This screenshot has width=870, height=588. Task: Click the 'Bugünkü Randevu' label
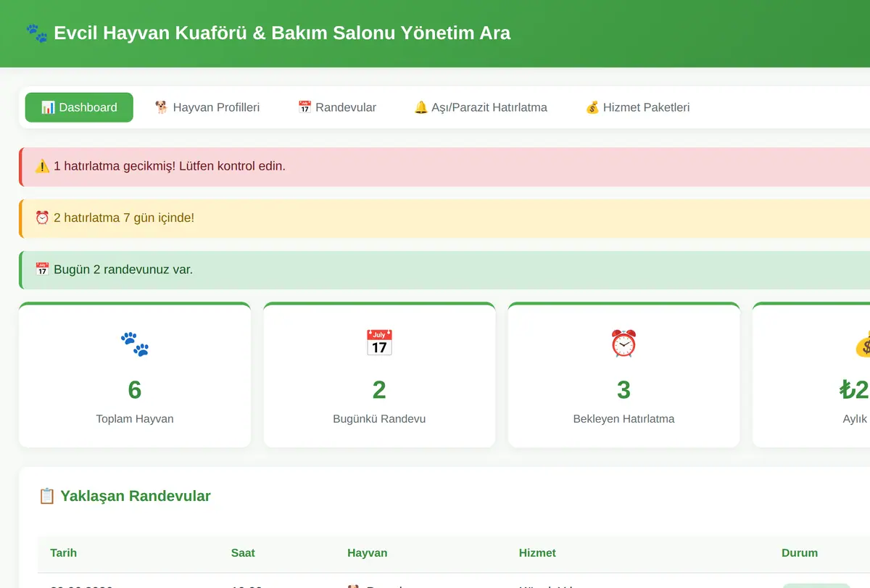pos(379,419)
